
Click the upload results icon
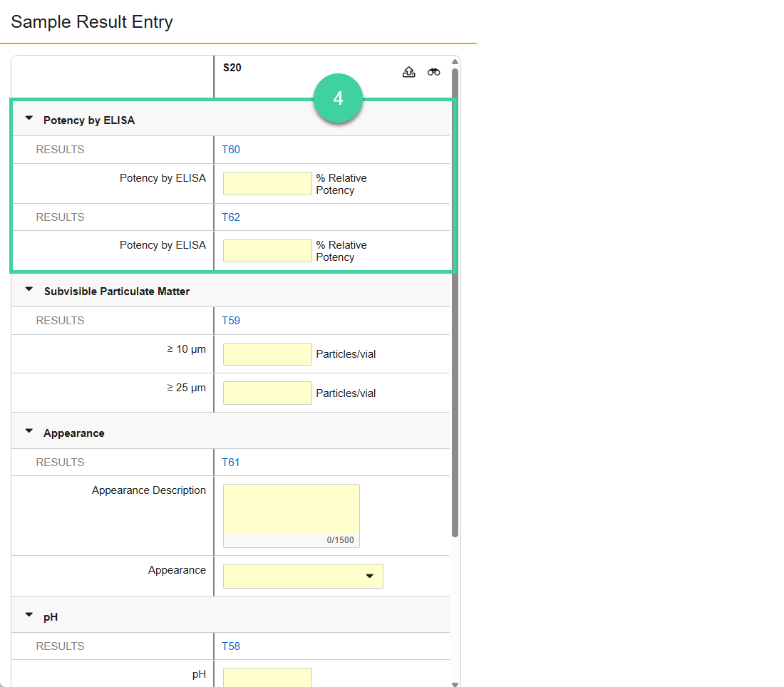[408, 71]
